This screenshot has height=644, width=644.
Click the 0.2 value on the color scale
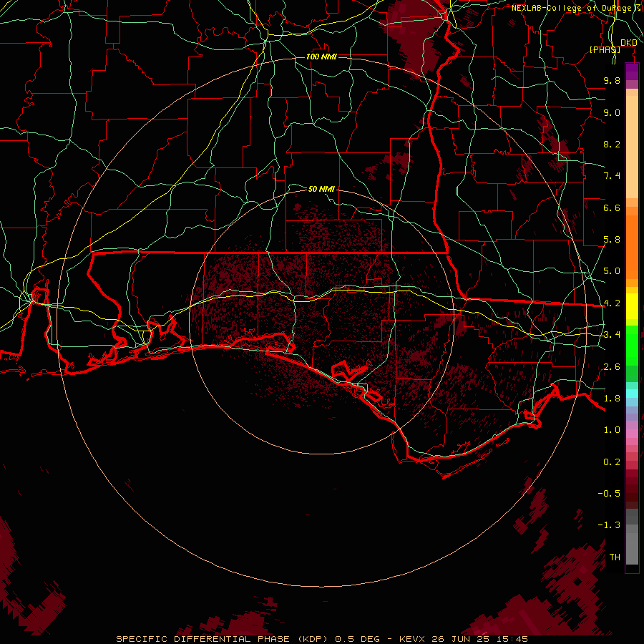pos(612,462)
